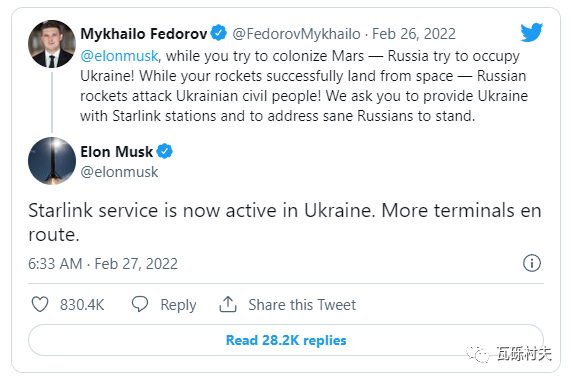This screenshot has width=570, height=379.
Task: Open the Mykhailo Fedorov name link
Action: pos(144,34)
